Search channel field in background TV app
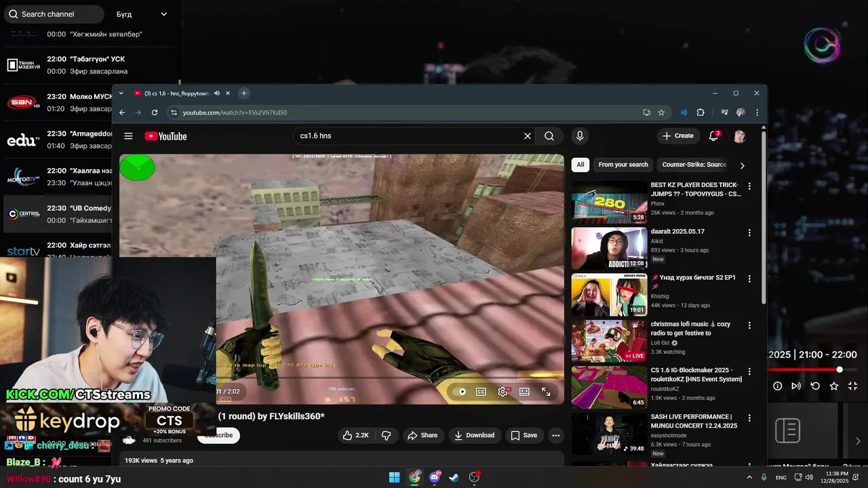868x488 pixels. click(x=54, y=14)
